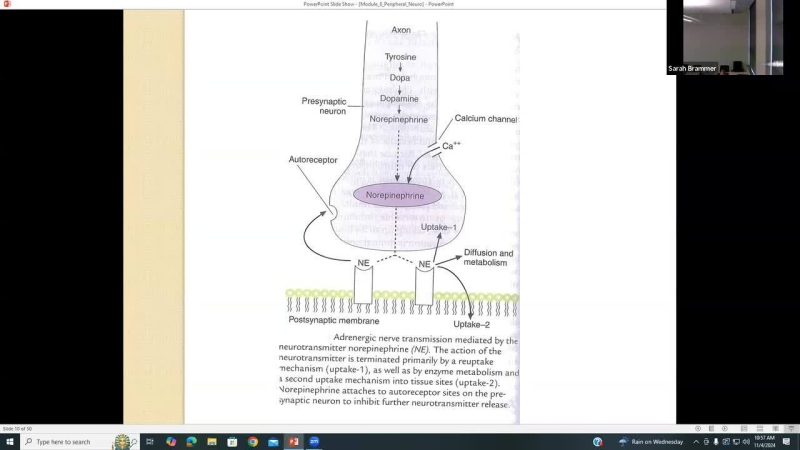Expand hidden system tray icons
This screenshot has height=450, width=800.
[x=696, y=441]
